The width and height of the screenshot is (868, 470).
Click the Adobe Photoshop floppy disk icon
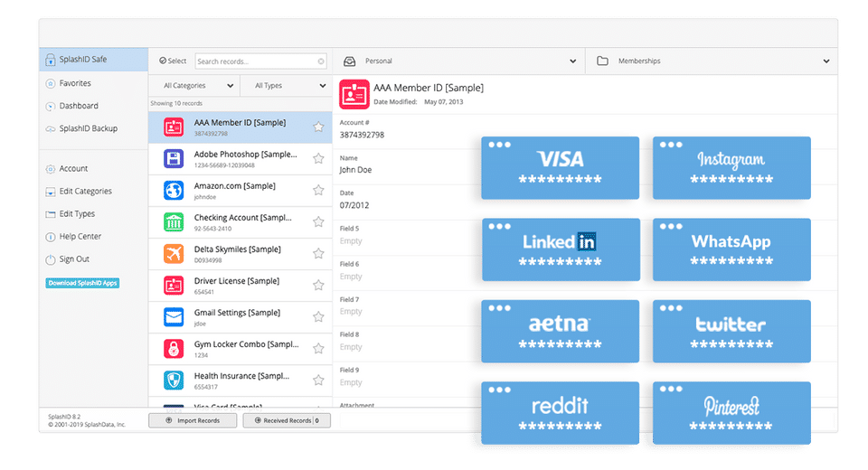coord(174,159)
